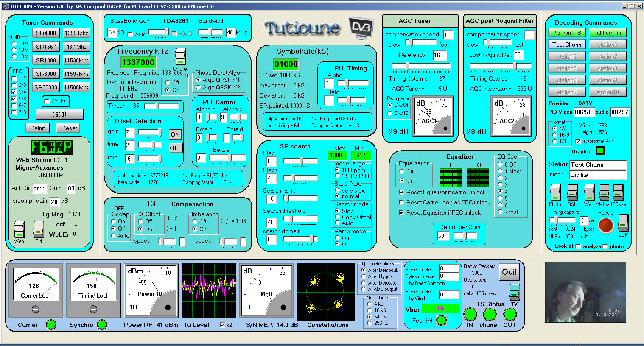Viewport: 644px width, 346px height.
Task: Uncheck FEC 3/4 checkbox
Action: 14,92
